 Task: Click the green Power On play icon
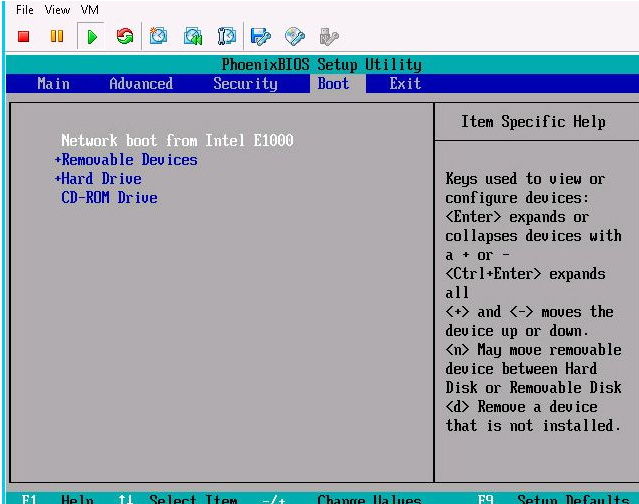[92, 37]
